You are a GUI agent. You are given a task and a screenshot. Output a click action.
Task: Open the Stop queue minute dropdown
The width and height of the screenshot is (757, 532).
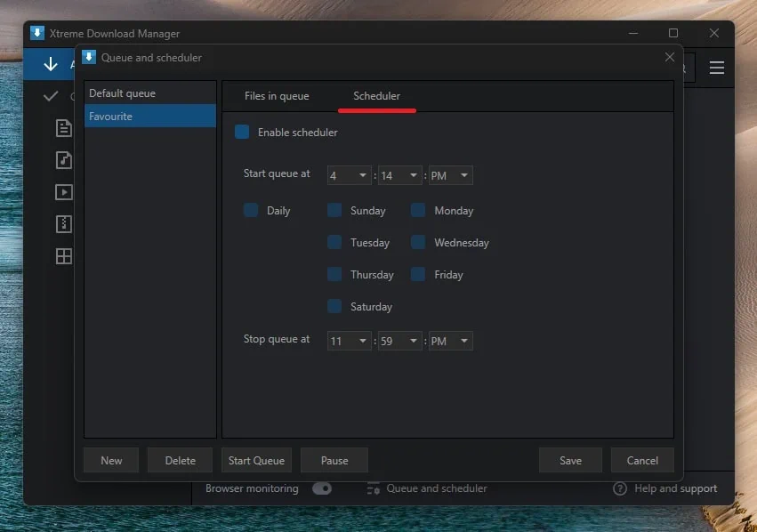(x=399, y=341)
